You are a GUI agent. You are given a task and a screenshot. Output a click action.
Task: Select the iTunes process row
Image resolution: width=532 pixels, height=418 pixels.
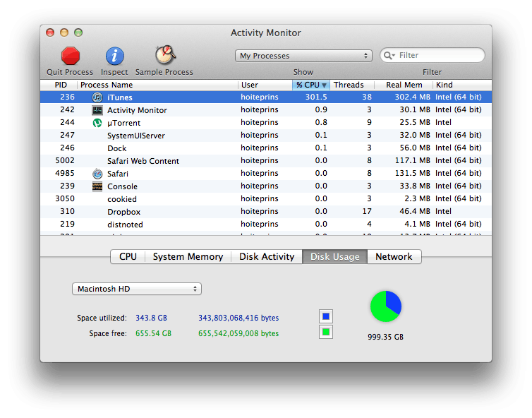point(266,97)
